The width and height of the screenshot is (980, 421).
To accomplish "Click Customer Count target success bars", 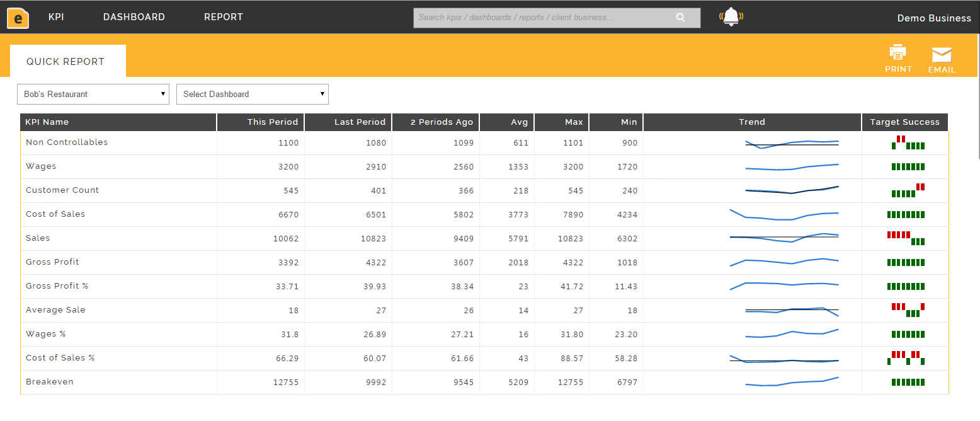I will 908,190.
